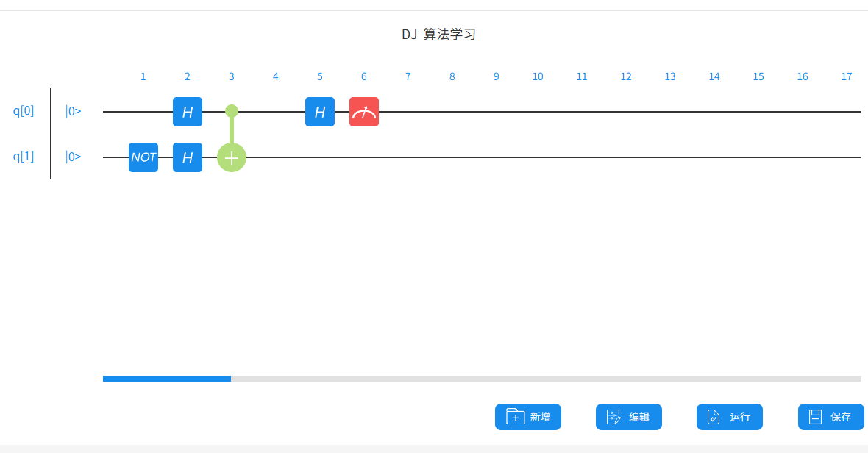Click the CNOT target plus circle on q[1]

point(232,157)
